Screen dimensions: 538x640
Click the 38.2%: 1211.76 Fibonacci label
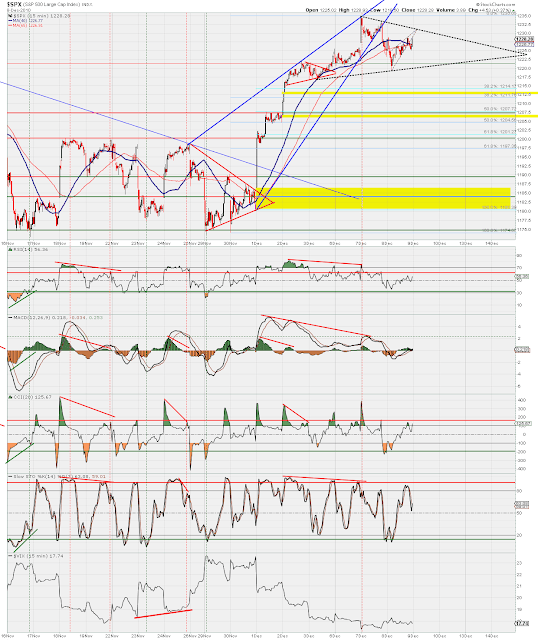[x=500, y=95]
